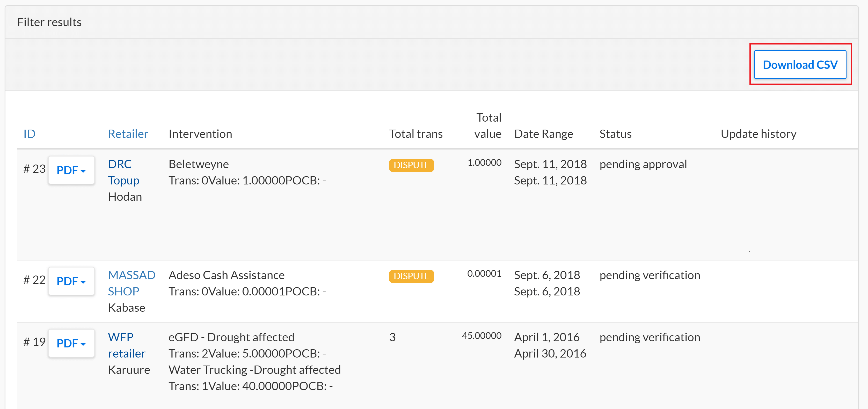Select the Kabase location text
The image size is (868, 409).
tap(126, 308)
